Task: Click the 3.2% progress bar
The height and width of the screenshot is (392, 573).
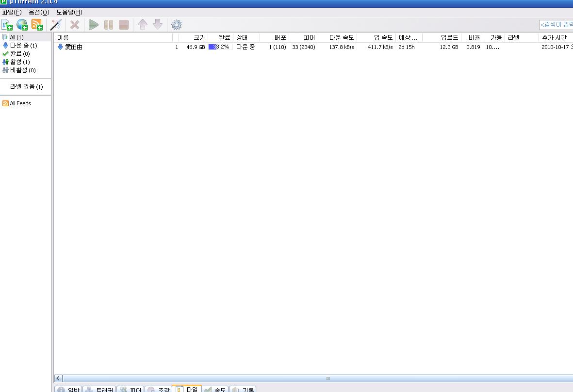Action: click(x=220, y=47)
